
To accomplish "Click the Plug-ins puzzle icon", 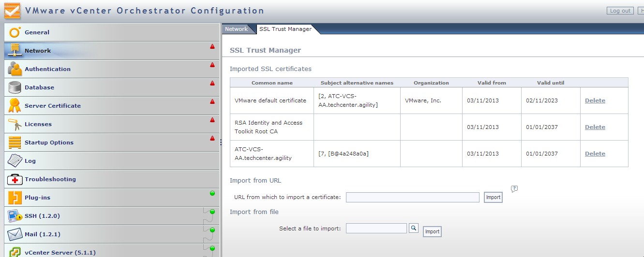I will point(15,198).
